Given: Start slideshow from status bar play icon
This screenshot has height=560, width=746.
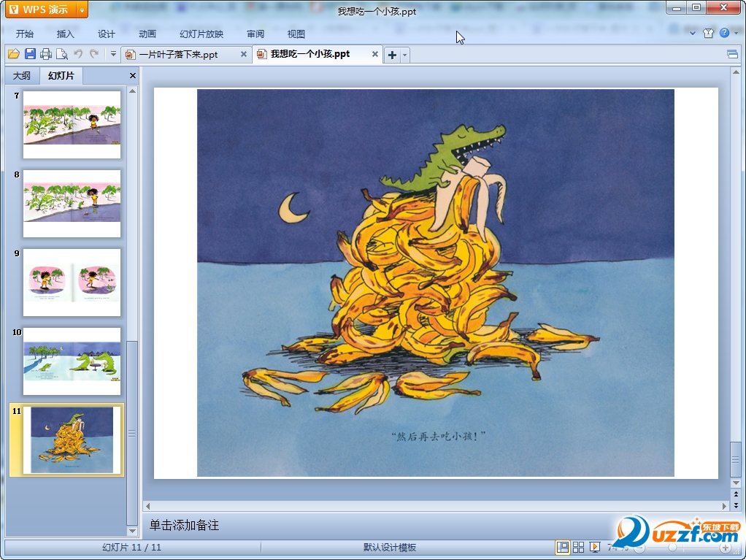Looking at the screenshot, I should (595, 547).
